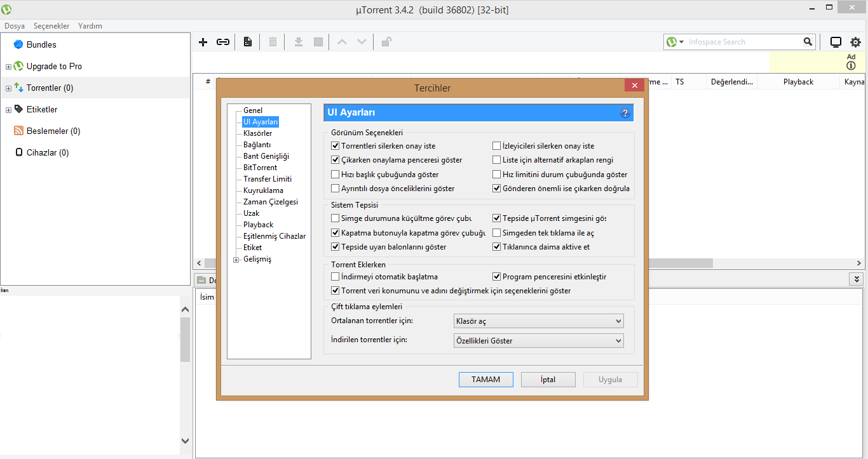Enable Simgeden tek tıklama ile aç

coord(497,233)
